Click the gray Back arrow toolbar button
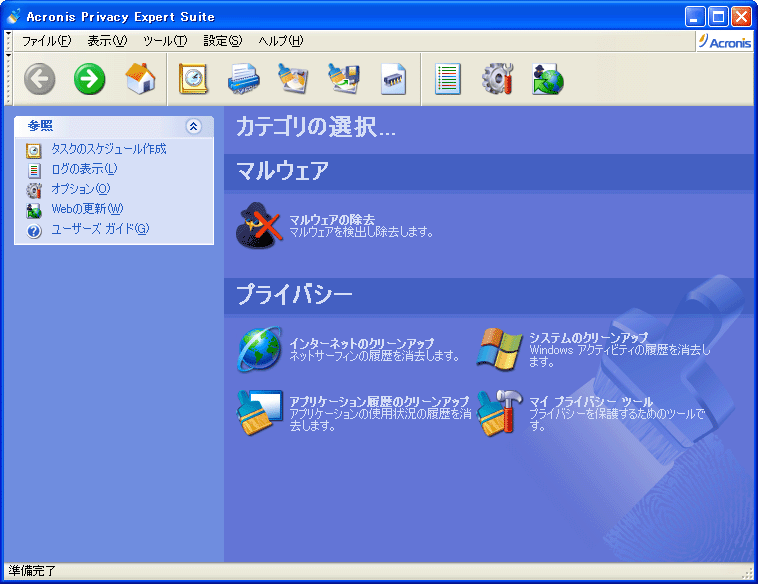The image size is (758, 584). coord(40,79)
